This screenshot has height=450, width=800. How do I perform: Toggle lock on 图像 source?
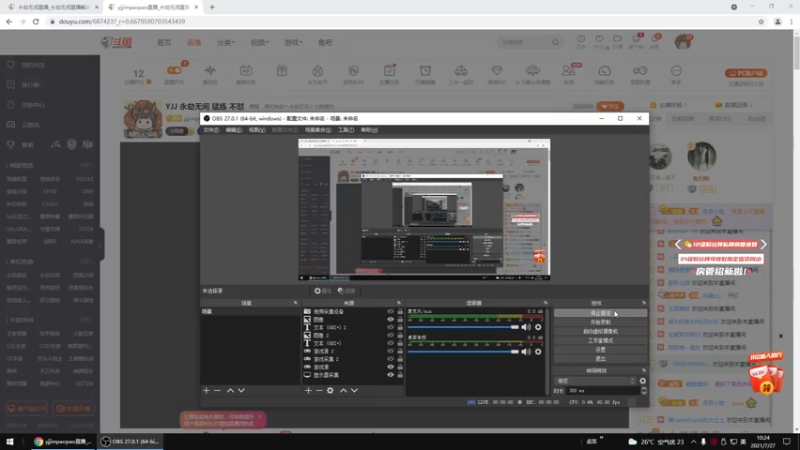click(400, 319)
